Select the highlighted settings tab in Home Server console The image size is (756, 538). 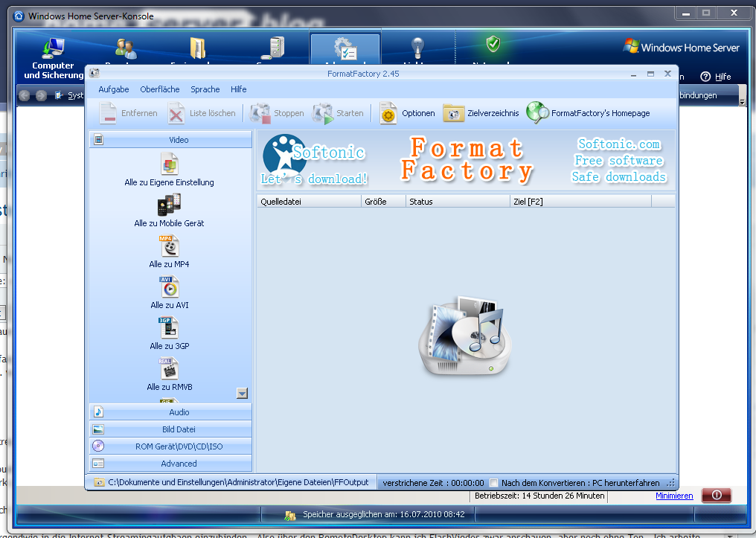[x=345, y=48]
